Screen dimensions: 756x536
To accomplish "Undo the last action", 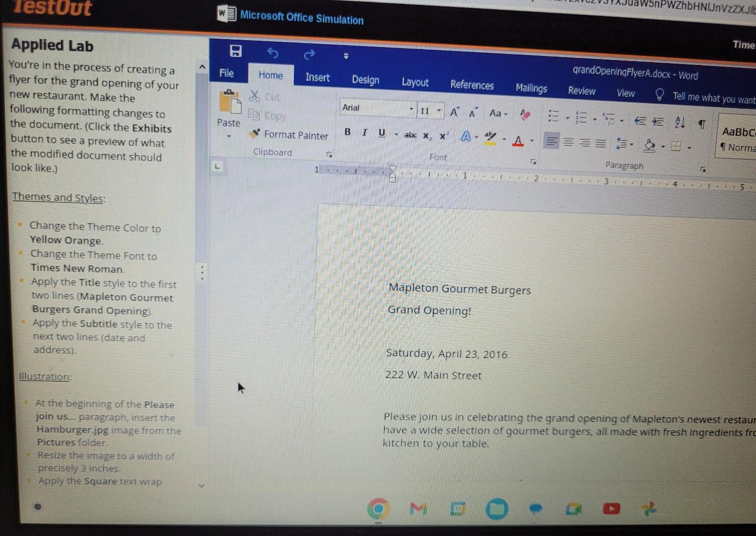I will coord(272,53).
